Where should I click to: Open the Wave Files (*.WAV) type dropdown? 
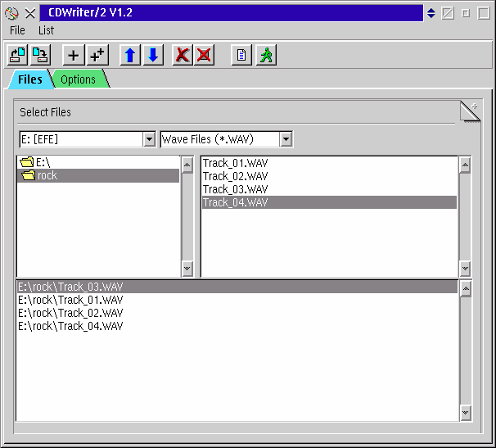[x=286, y=139]
